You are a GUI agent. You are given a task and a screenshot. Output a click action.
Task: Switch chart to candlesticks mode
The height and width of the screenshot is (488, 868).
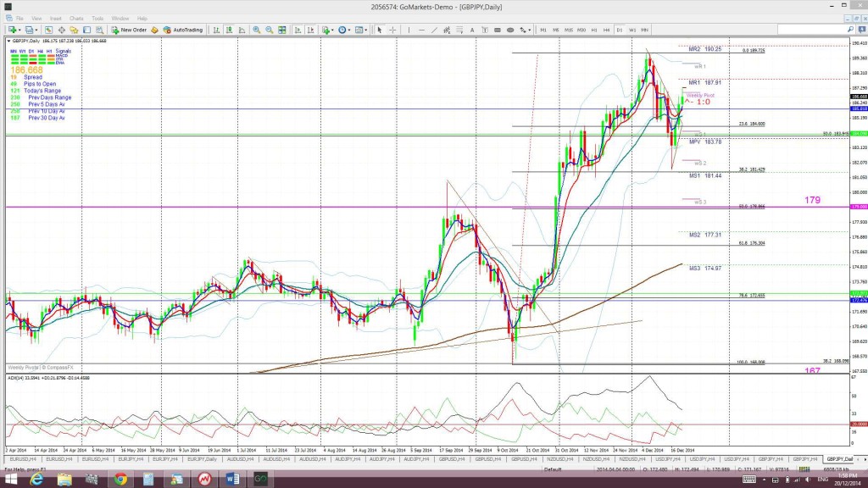tap(229, 30)
